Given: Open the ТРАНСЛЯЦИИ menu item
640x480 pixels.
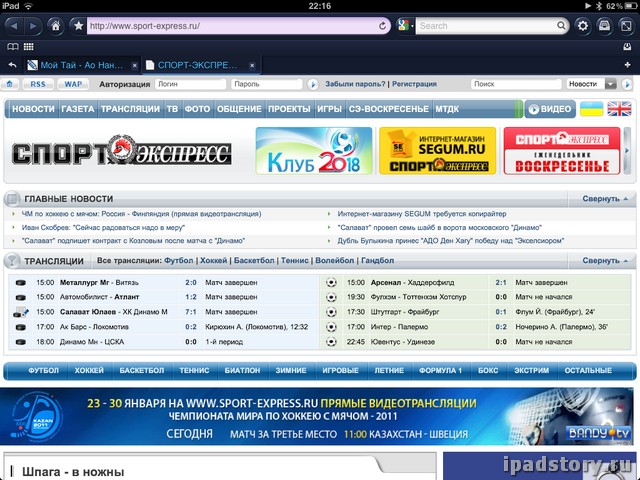Looking at the screenshot, I should [x=130, y=109].
